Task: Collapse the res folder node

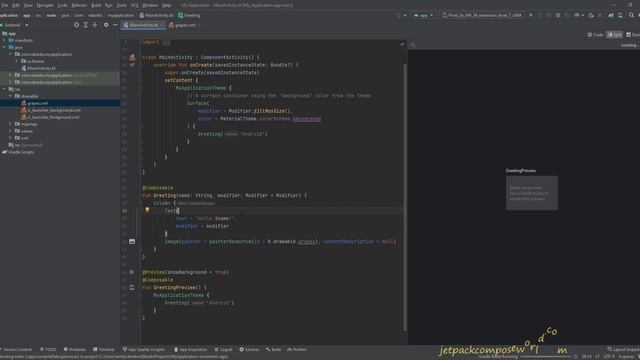Action: pyautogui.click(x=4, y=89)
